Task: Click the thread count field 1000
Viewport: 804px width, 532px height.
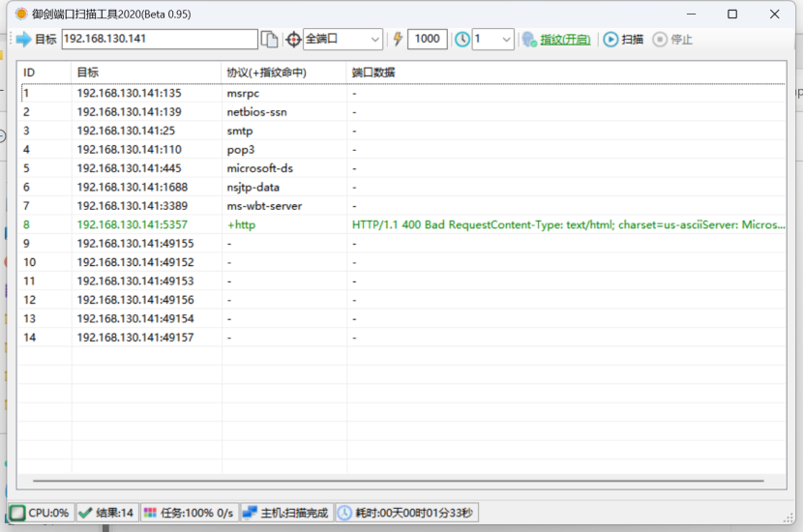Action: 427,39
